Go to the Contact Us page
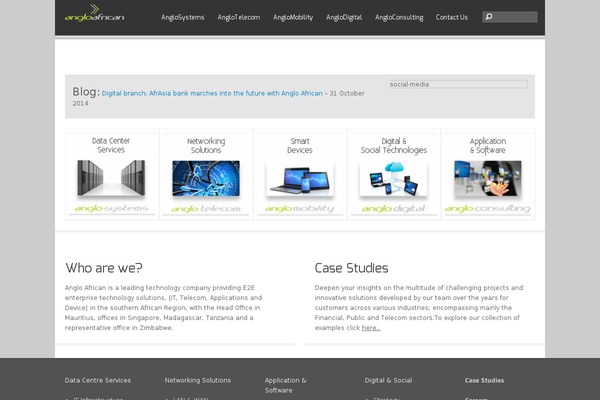Viewport: 600px width, 400px height. coord(452,17)
